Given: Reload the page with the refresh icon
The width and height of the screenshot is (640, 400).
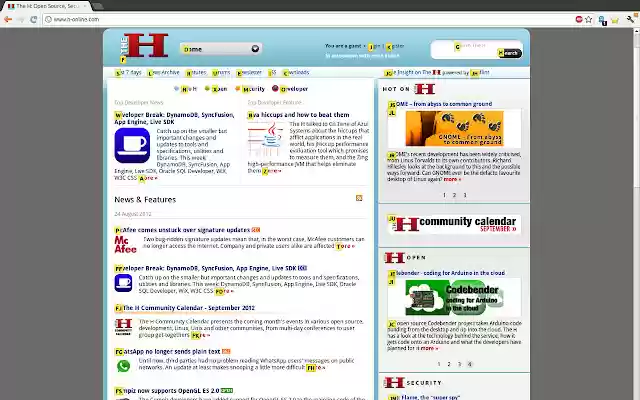Looking at the screenshot, I should [x=33, y=19].
